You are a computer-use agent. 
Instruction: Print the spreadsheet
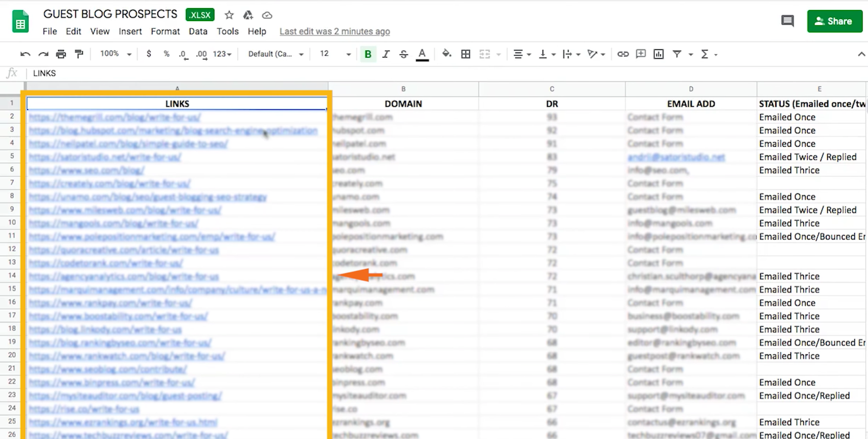click(x=61, y=54)
